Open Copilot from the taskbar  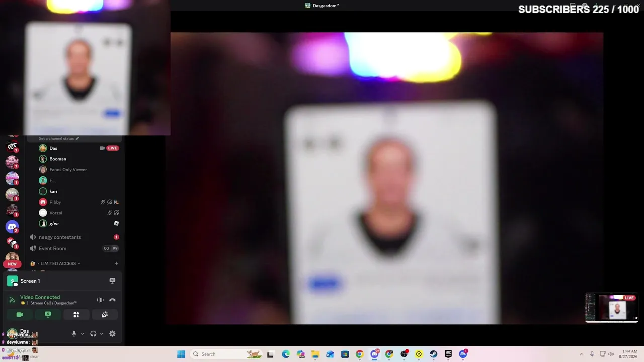[x=301, y=354]
